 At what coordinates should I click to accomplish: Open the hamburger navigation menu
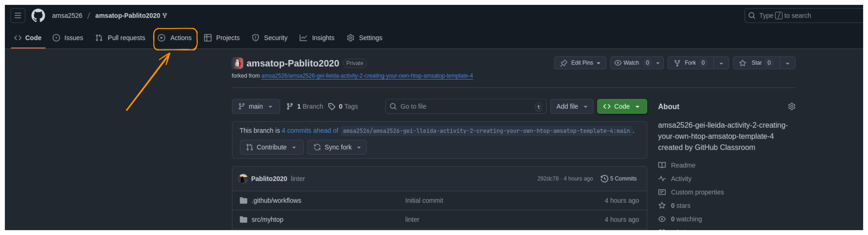[x=18, y=16]
